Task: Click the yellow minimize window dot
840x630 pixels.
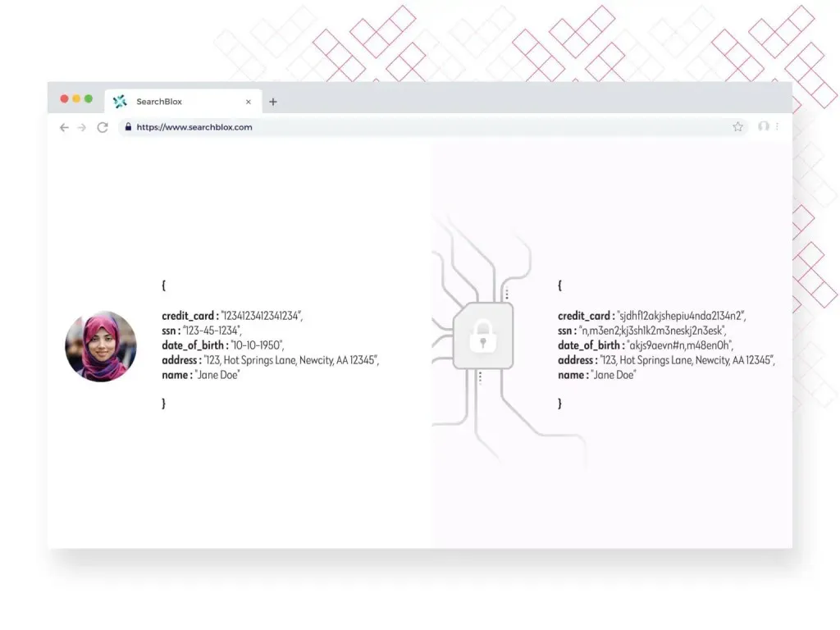Action: (76, 98)
